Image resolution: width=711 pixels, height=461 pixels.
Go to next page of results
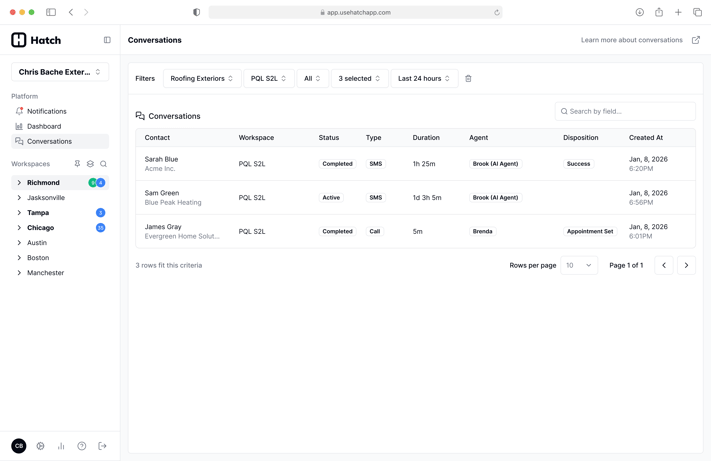686,265
